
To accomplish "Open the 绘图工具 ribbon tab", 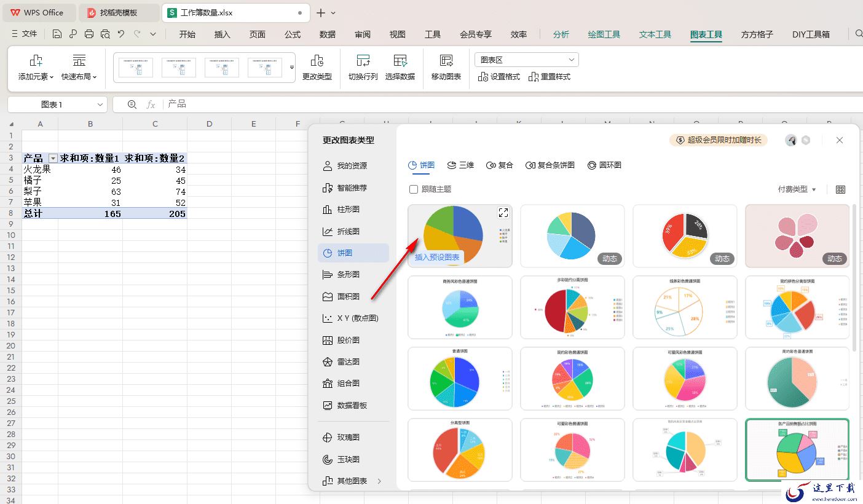I will [604, 34].
